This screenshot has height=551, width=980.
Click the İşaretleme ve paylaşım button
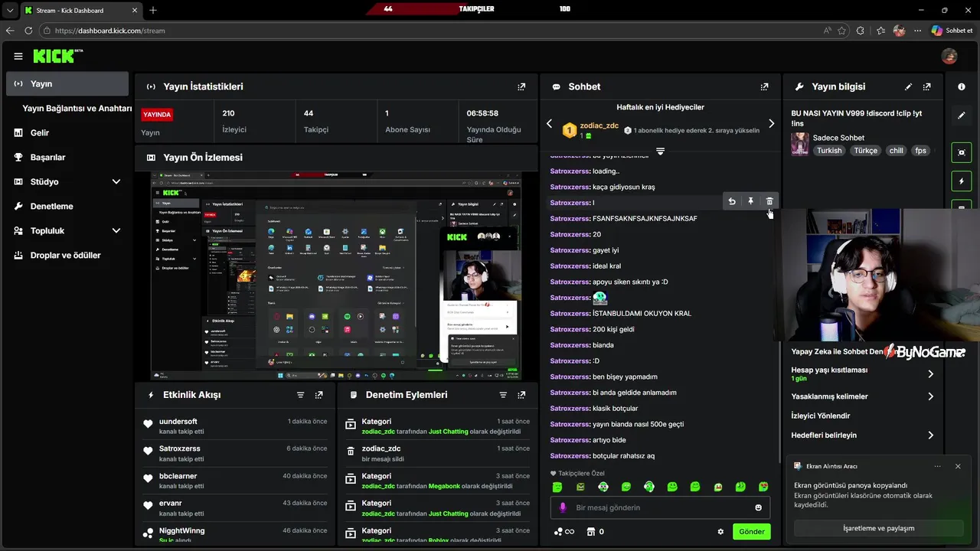tap(878, 528)
